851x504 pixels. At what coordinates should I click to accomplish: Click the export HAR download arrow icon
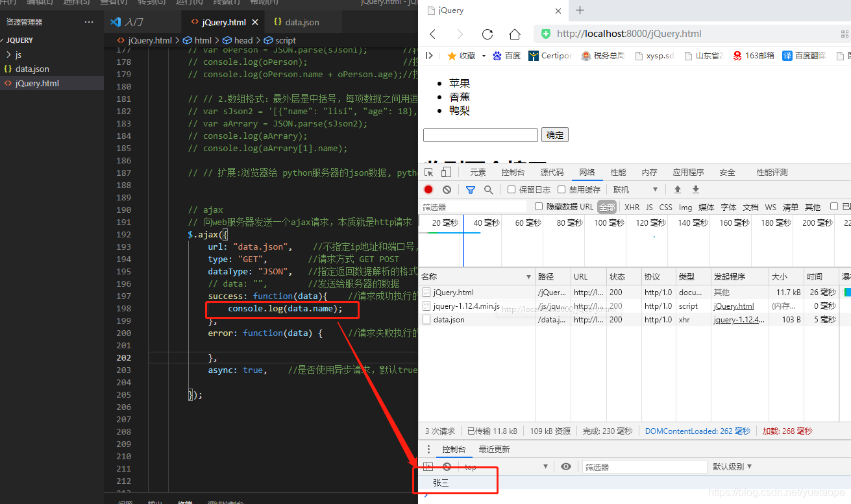(x=696, y=189)
